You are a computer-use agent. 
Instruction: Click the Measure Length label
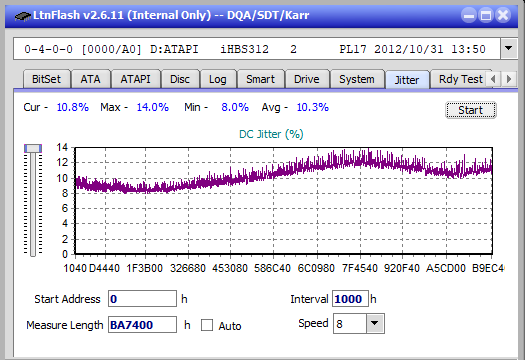coord(65,325)
